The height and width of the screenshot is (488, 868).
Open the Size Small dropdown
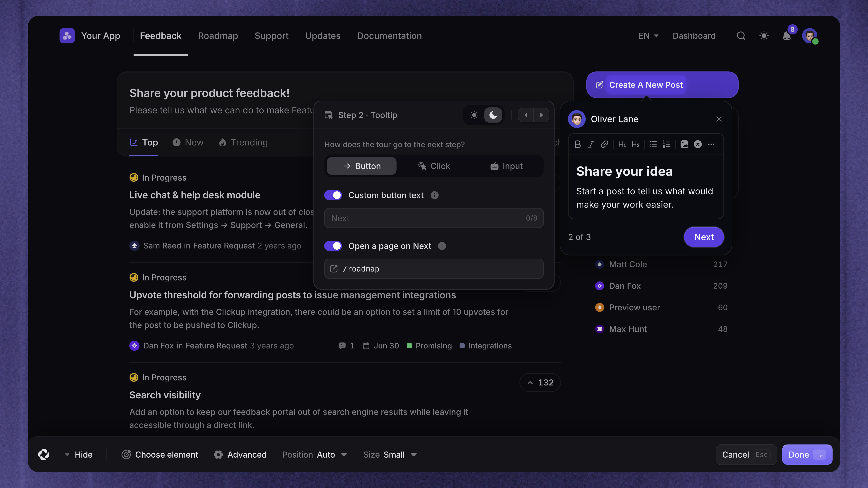point(390,455)
